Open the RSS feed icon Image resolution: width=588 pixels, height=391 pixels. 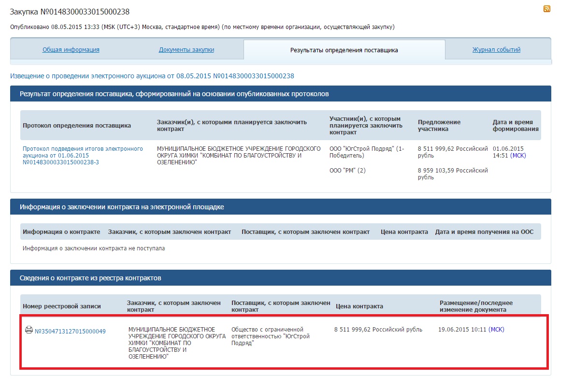point(547,9)
